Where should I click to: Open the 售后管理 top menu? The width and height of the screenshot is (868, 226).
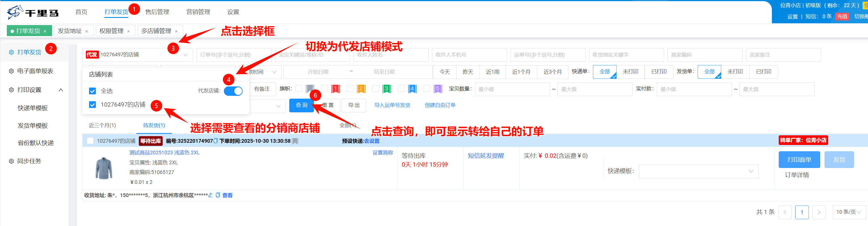tap(157, 12)
